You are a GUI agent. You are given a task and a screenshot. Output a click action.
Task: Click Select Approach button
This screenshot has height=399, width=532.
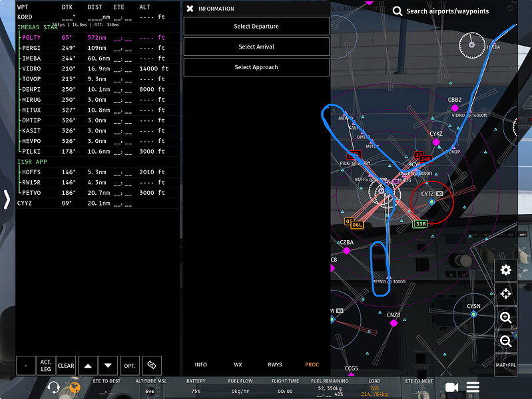(x=256, y=67)
